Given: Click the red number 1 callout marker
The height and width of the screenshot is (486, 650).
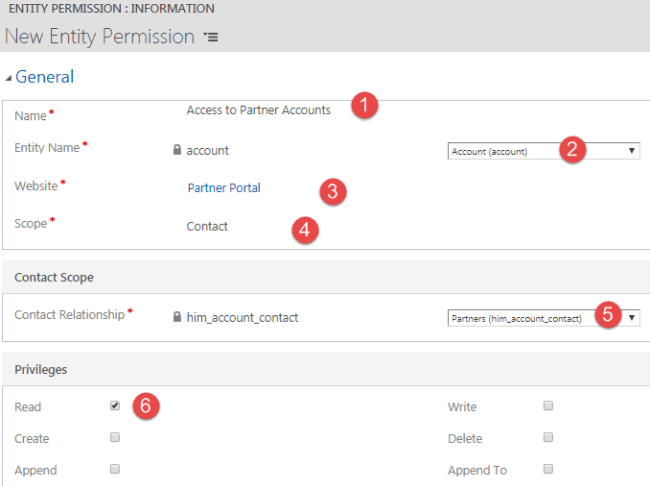Looking at the screenshot, I should click(x=366, y=105).
